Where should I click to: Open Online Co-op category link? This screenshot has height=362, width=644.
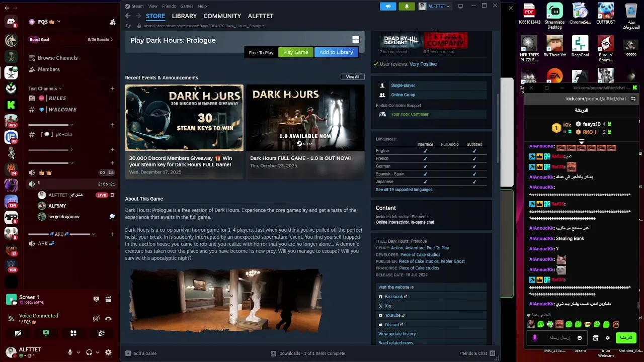pos(403,95)
